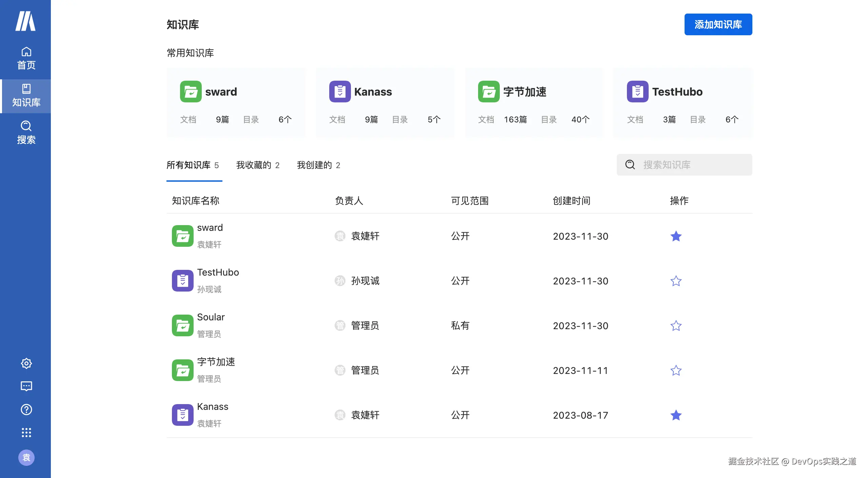Screen dimensions: 868x478
Task: Click the help question mark icon
Action: pos(26,410)
